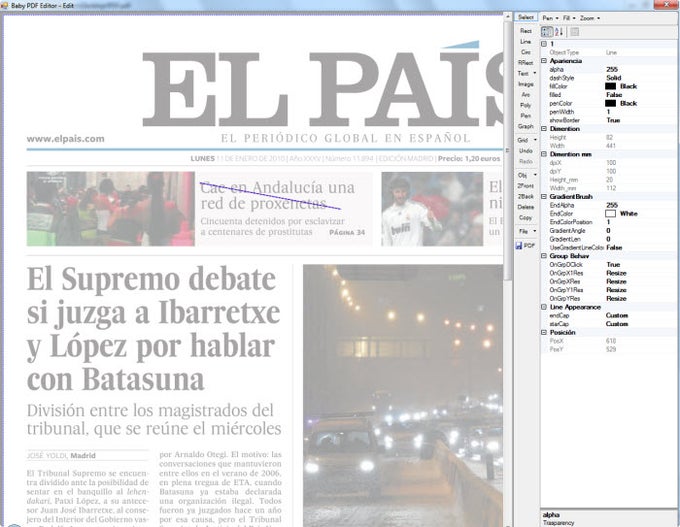
Task: Switch property grid to Categorized view
Action: tap(547, 32)
